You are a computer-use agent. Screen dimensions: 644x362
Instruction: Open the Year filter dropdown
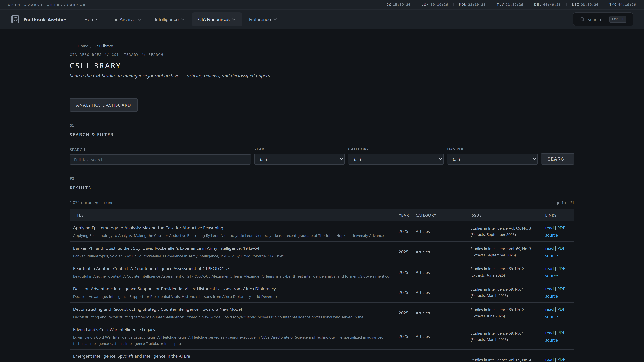[299, 159]
